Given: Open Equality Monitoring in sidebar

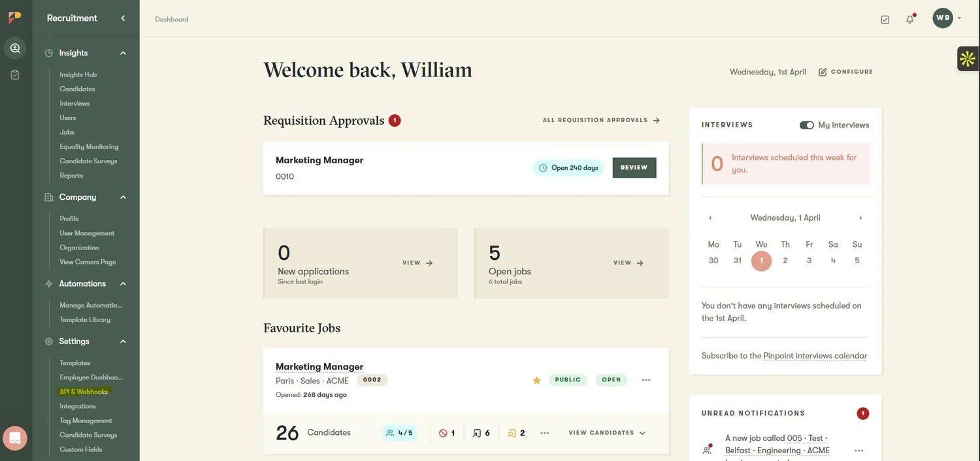Looking at the screenshot, I should tap(89, 147).
